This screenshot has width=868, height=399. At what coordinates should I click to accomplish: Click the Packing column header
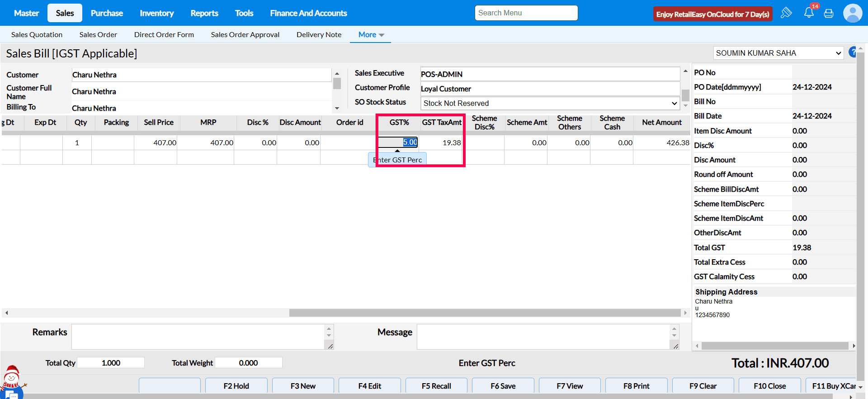pos(116,123)
